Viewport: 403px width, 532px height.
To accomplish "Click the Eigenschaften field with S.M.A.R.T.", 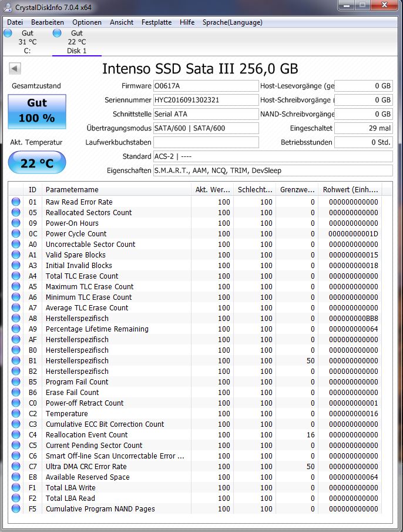I will point(273,170).
